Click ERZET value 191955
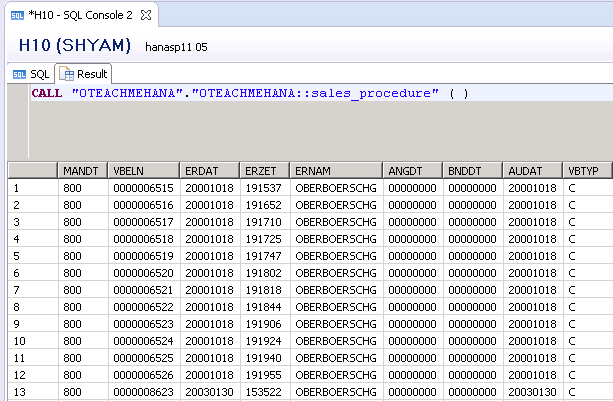The image size is (613, 401). (263, 375)
